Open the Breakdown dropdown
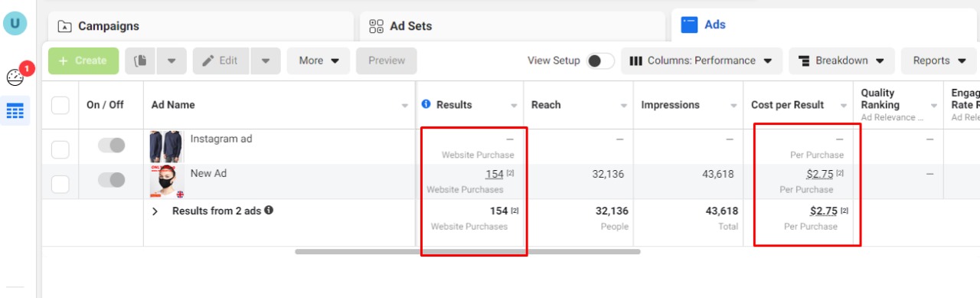Viewport: 980px width, 298px height. tap(841, 61)
